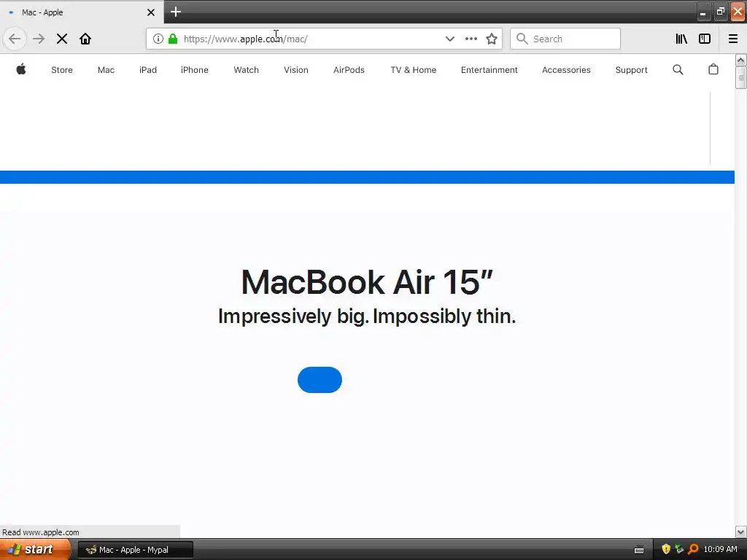
Task: Bookmark this page with the star
Action: coord(492,39)
